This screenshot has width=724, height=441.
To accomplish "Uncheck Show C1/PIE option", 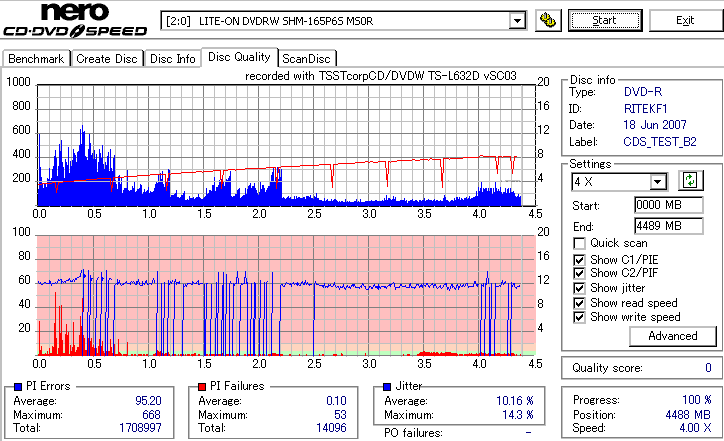I will (580, 258).
